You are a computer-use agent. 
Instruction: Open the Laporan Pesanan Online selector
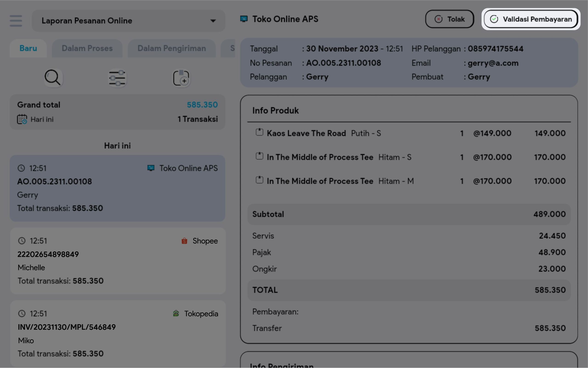pos(128,21)
